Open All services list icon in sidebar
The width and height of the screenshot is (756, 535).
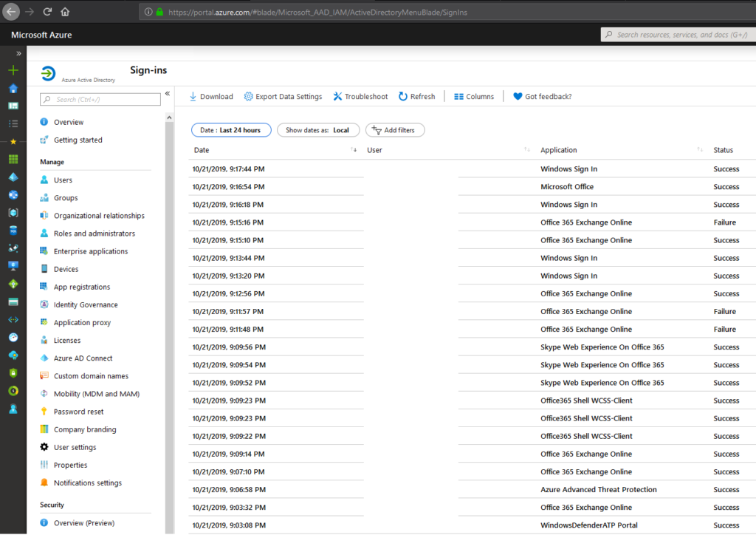tap(13, 123)
